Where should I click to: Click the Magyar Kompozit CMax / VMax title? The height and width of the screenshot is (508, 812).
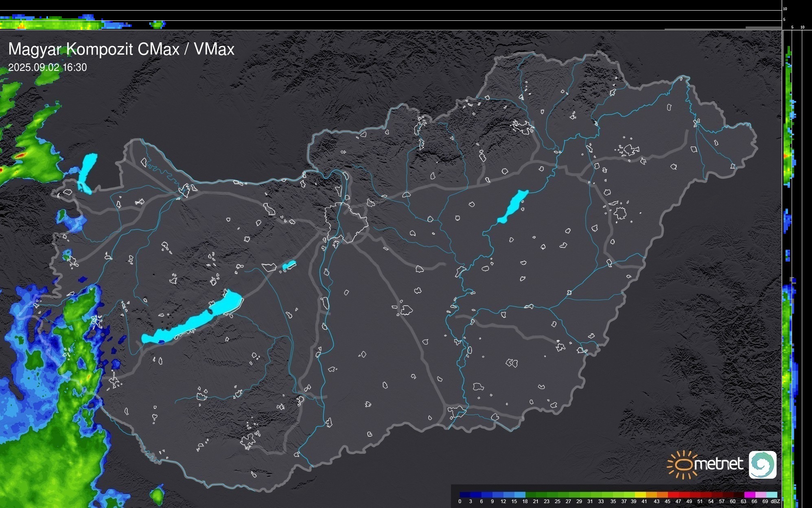point(121,49)
